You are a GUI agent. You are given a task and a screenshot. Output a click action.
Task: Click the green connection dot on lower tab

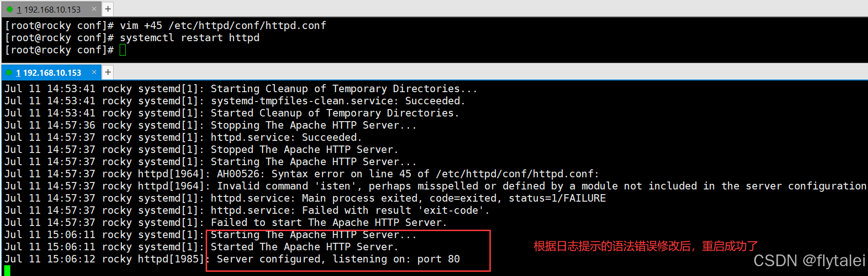(9, 73)
